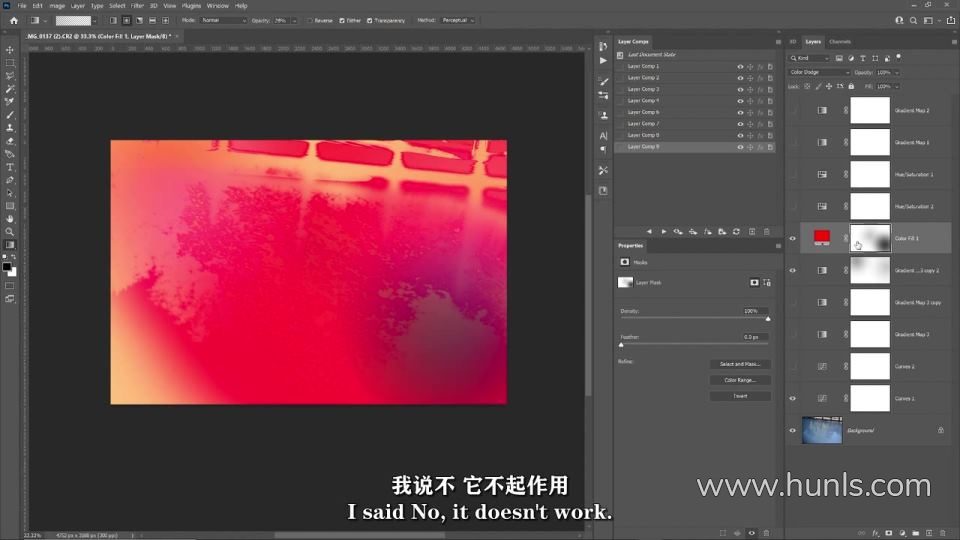Hide the Color Fill 1 layer
The height and width of the screenshot is (540, 960).
[x=792, y=238]
